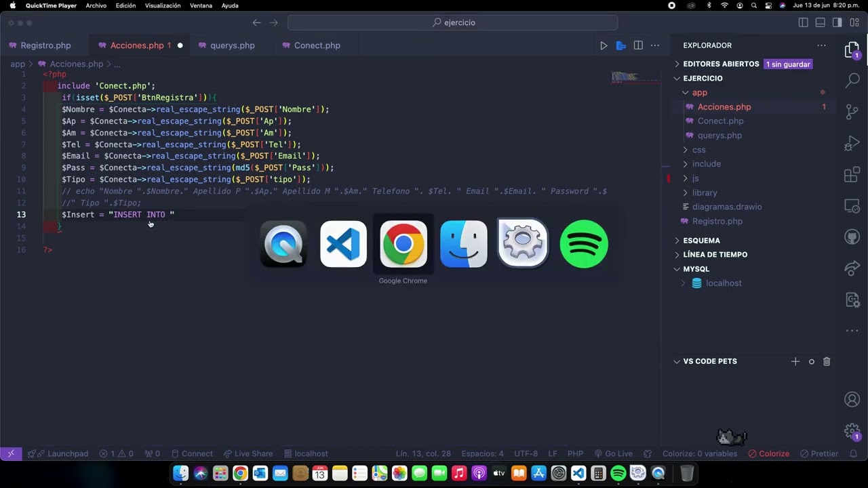
Task: Click PHP language mode in status bar
Action: [575, 453]
